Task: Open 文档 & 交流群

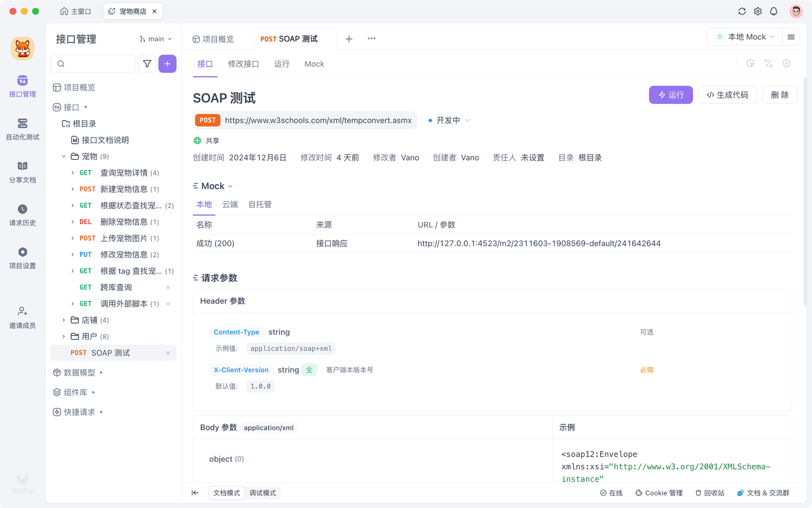Action: 763,493
